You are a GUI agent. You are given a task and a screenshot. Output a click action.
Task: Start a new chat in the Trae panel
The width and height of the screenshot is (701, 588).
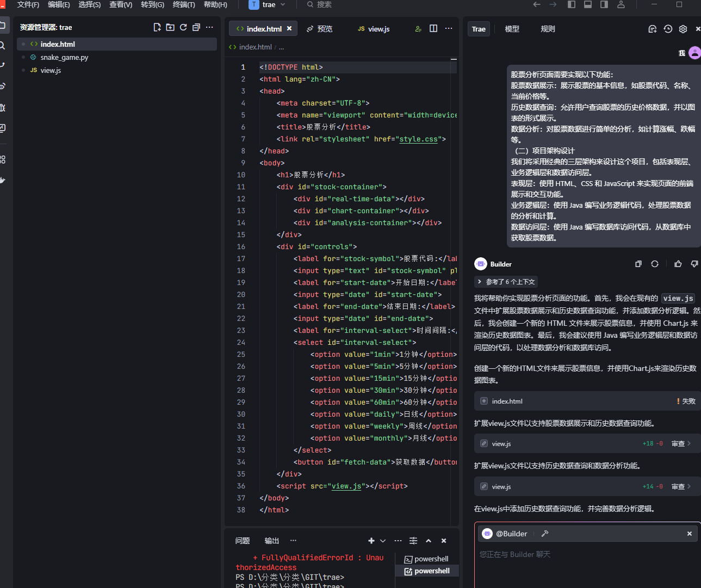(x=653, y=29)
